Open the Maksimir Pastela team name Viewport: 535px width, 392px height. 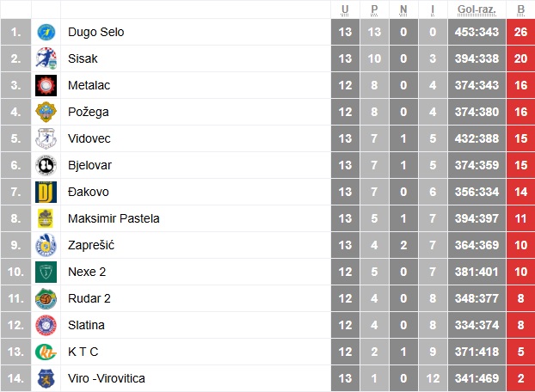114,218
